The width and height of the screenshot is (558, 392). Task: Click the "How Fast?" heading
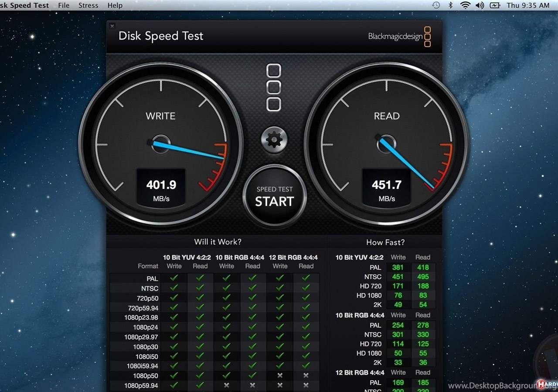pyautogui.click(x=385, y=242)
